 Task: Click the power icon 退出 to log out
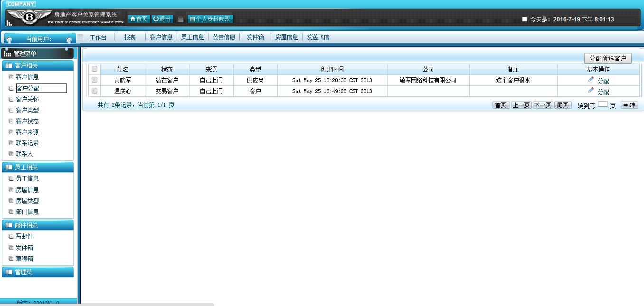[162, 19]
